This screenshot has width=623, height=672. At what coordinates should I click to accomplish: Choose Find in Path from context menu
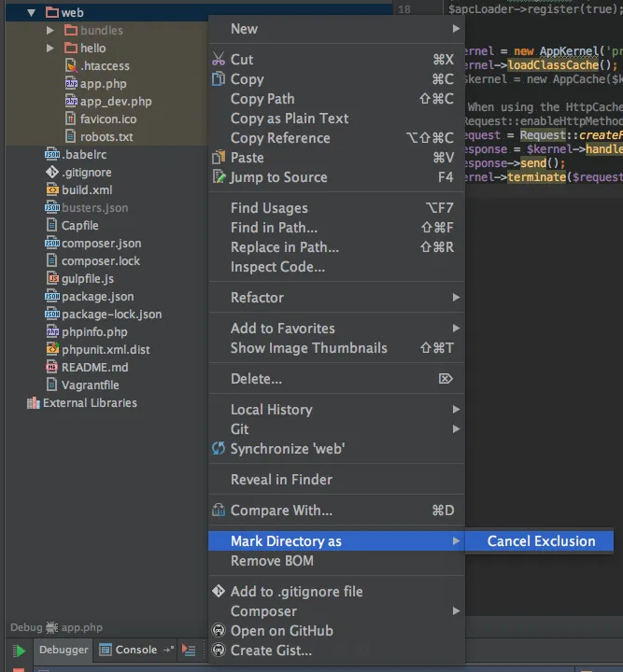[274, 228]
